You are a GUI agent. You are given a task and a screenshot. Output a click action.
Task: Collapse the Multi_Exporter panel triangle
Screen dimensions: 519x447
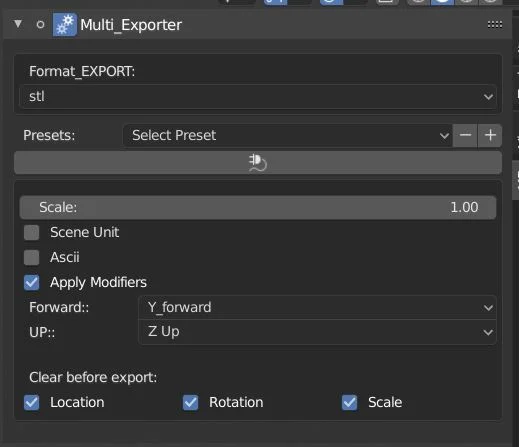pyautogui.click(x=18, y=24)
